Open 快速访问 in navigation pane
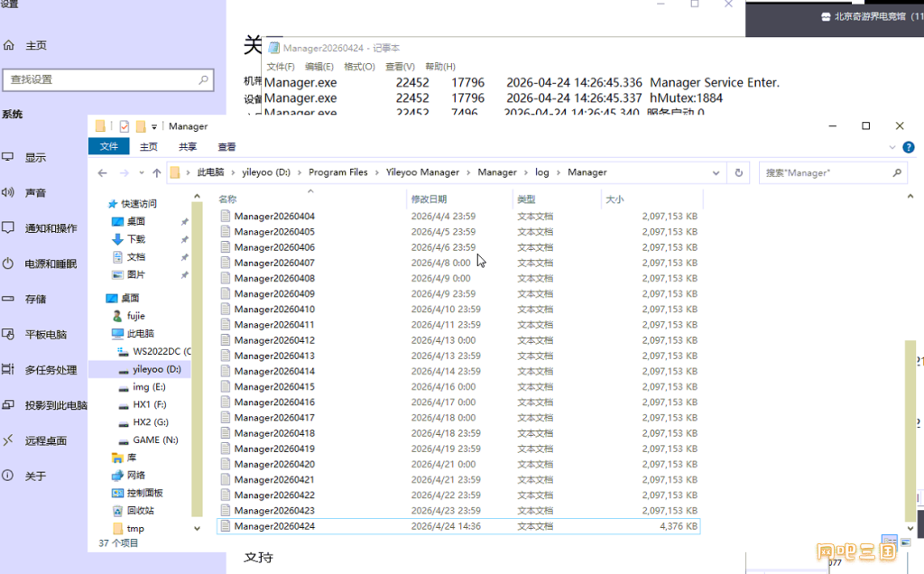 [139, 204]
